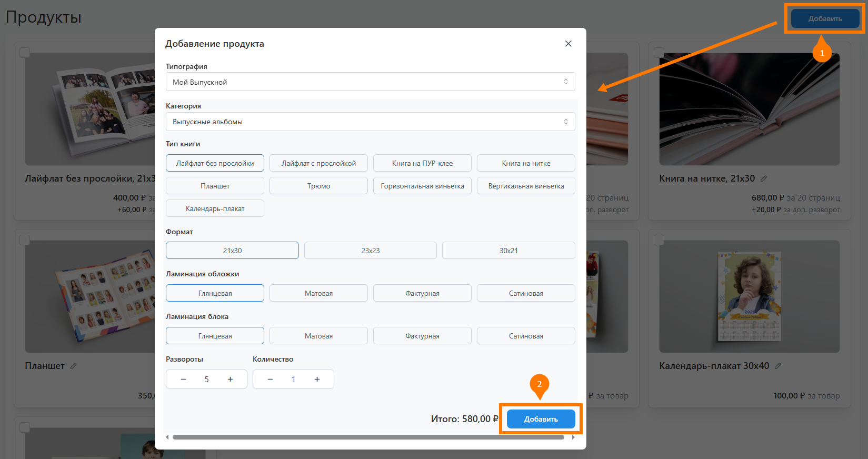Open the Категория dropdown
The image size is (868, 459).
pyautogui.click(x=370, y=122)
